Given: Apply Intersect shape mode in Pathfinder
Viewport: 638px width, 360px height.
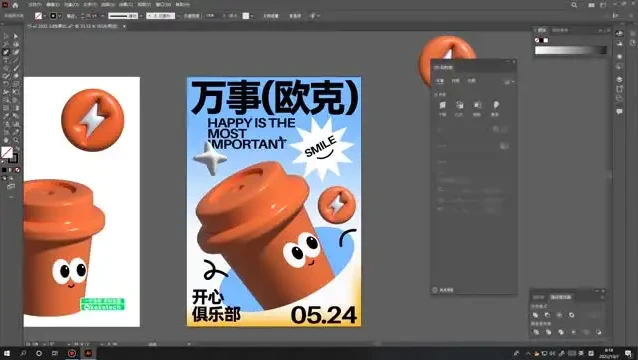Looking at the screenshot, I should pyautogui.click(x=559, y=315).
